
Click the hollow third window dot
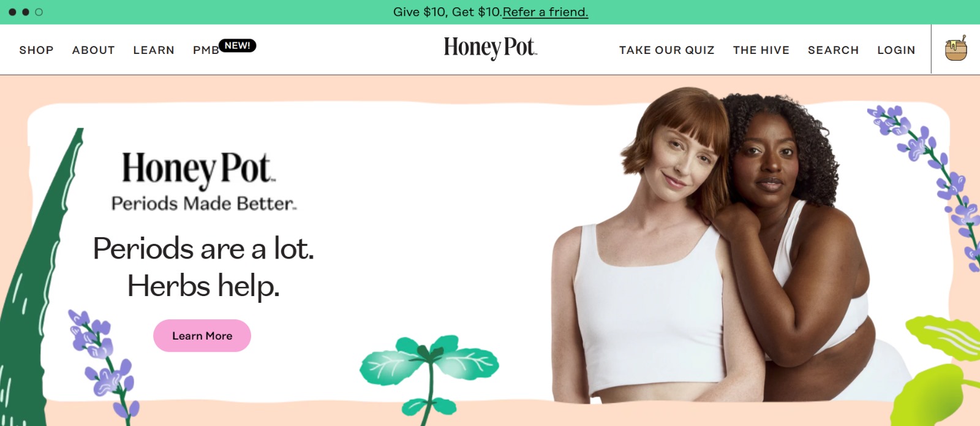click(x=39, y=12)
